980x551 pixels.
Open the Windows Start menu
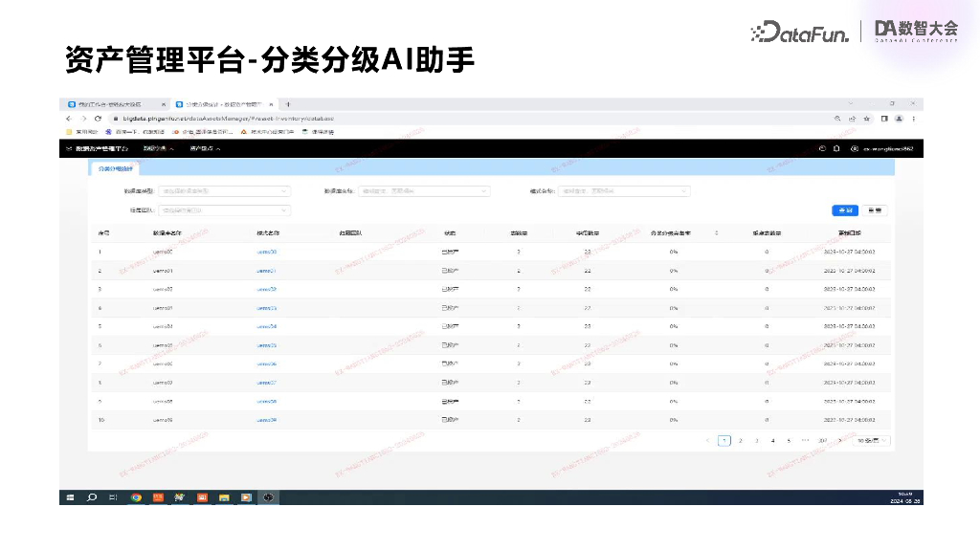(70, 497)
